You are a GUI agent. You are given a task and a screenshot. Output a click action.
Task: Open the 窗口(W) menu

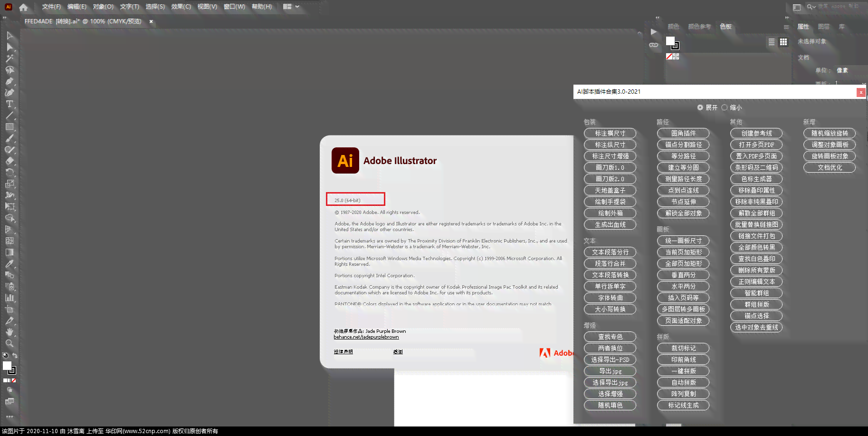(x=234, y=7)
